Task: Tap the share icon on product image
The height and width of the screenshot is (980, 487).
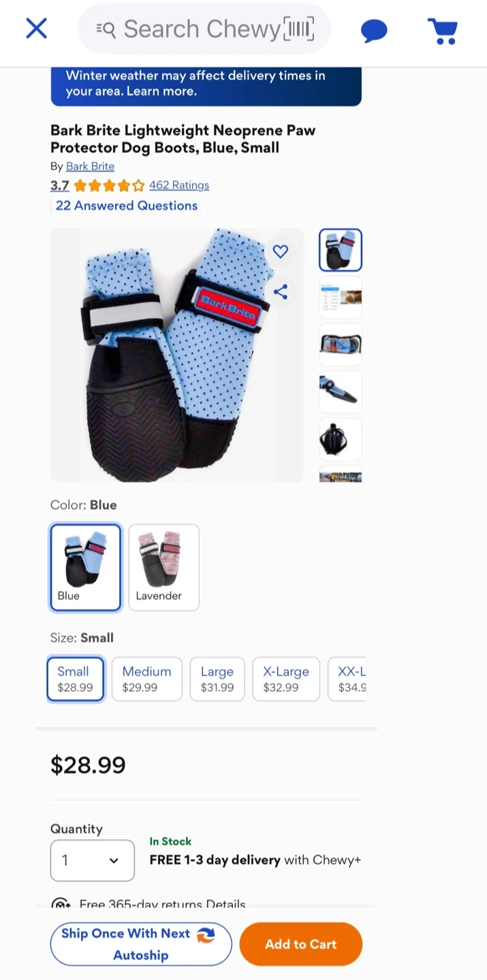Action: point(281,292)
